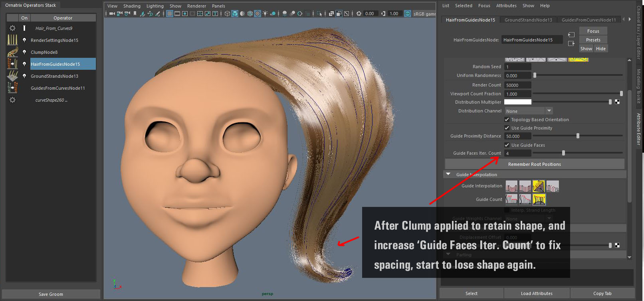Screen dimensions: 644x301
Task: Uncheck Topology Based Orientation
Action: click(x=507, y=120)
